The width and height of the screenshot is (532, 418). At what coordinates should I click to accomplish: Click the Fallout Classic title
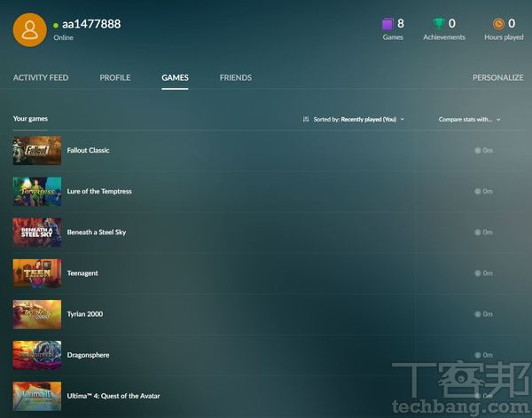point(88,150)
